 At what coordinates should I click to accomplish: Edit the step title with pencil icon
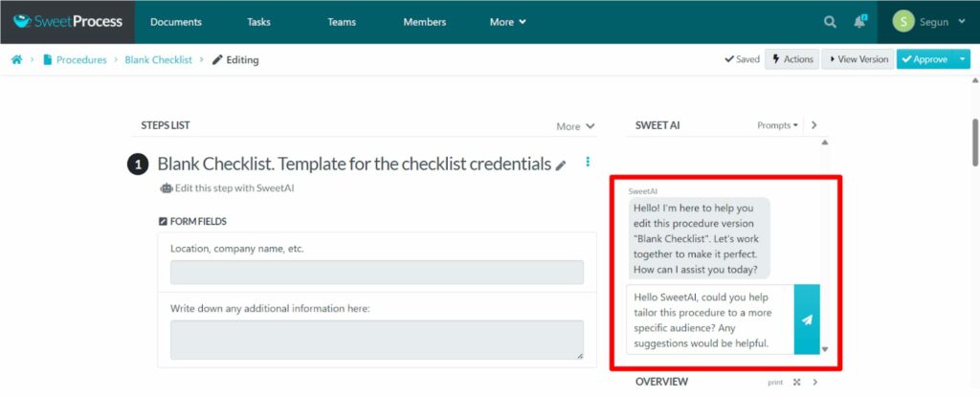[561, 165]
